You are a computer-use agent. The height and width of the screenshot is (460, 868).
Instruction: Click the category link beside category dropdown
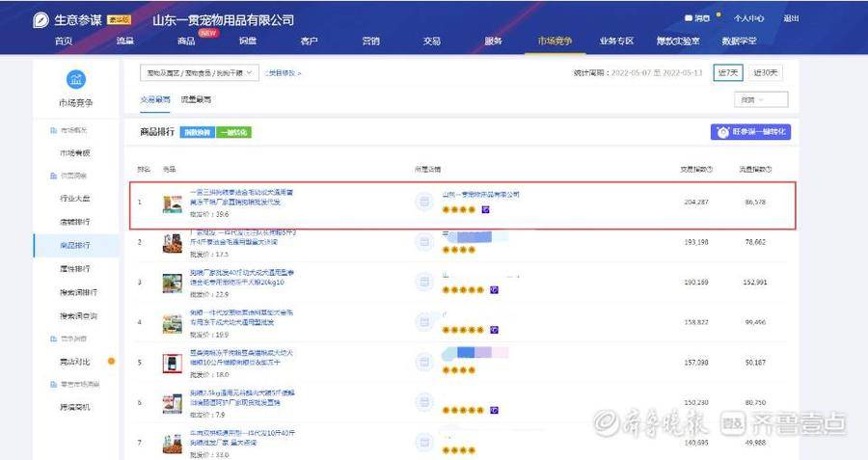point(283,73)
